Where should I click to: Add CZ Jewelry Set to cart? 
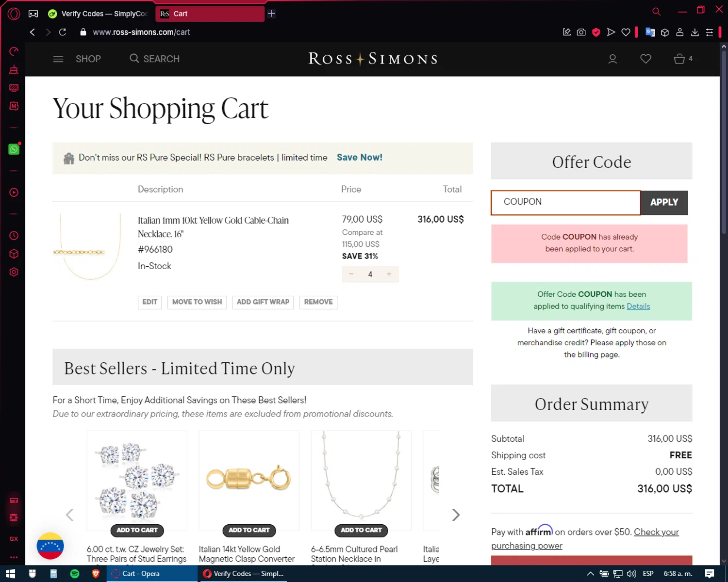[137, 530]
